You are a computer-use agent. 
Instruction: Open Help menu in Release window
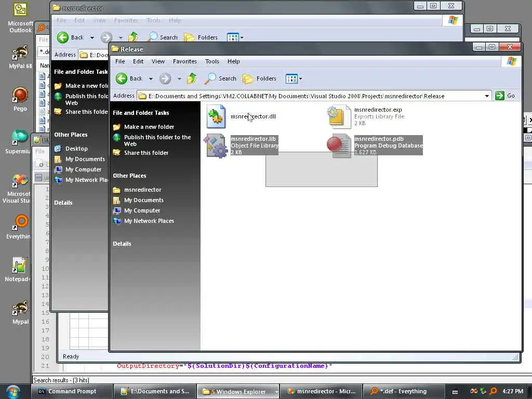click(x=233, y=61)
